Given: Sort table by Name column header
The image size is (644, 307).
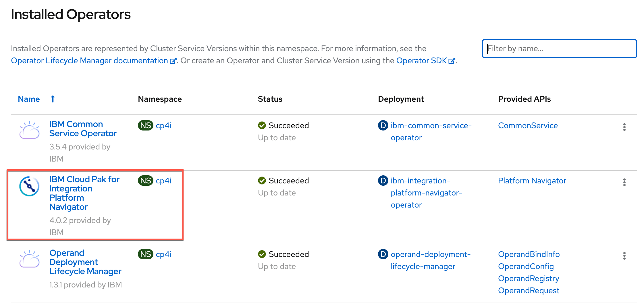Looking at the screenshot, I should coord(29,99).
